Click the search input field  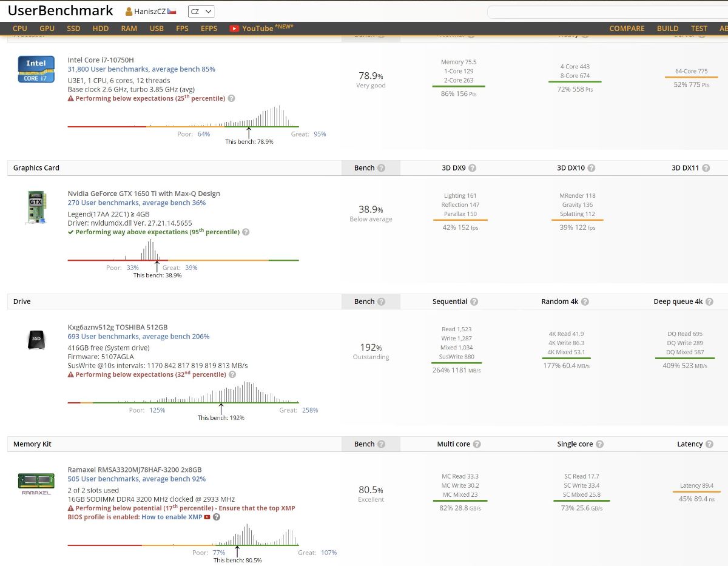click(x=607, y=12)
